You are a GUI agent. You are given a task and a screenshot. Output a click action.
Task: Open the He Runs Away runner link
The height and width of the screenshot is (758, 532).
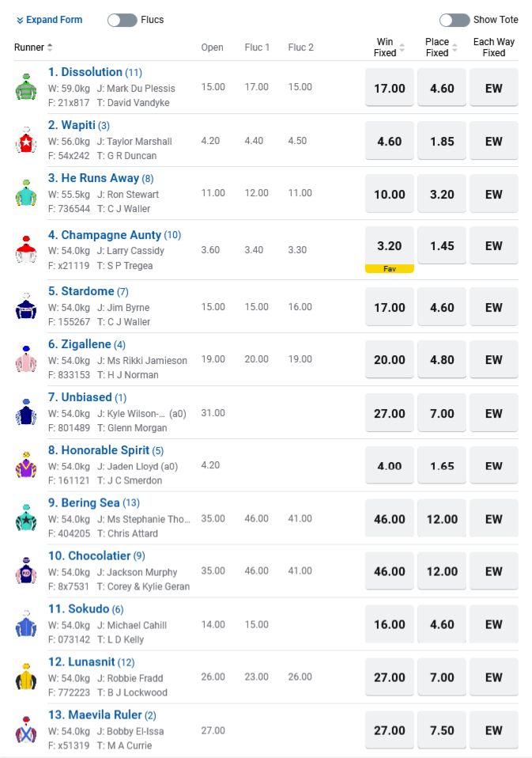tap(93, 178)
